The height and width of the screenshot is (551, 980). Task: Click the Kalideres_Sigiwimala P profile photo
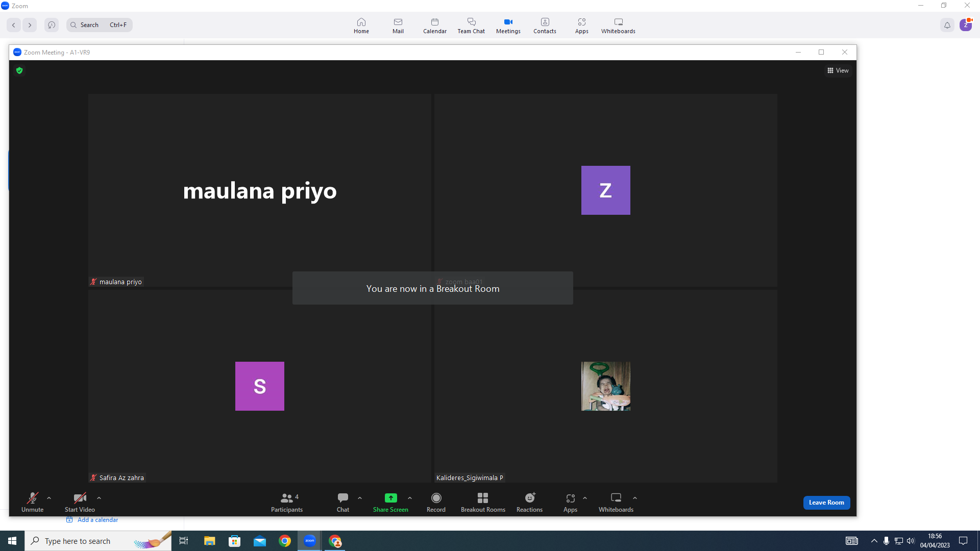[605, 386]
